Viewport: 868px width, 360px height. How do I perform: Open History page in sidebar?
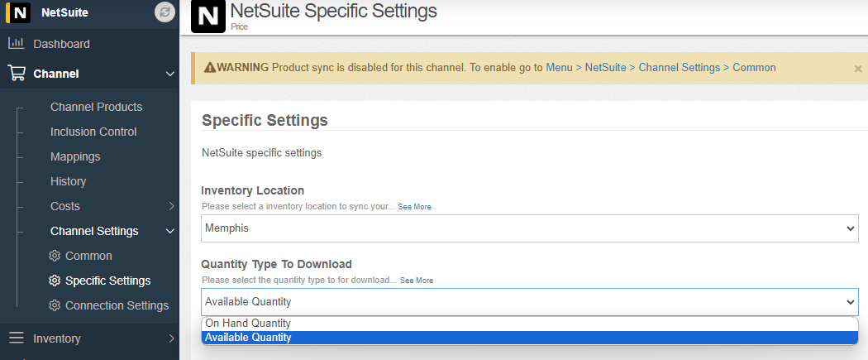coord(68,182)
